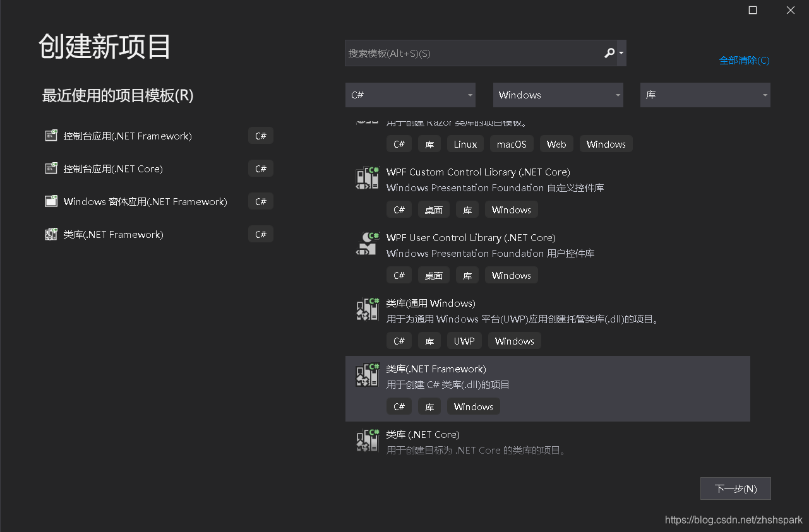Click the UWP tag under 类库(通用 Windows)

[x=464, y=341]
